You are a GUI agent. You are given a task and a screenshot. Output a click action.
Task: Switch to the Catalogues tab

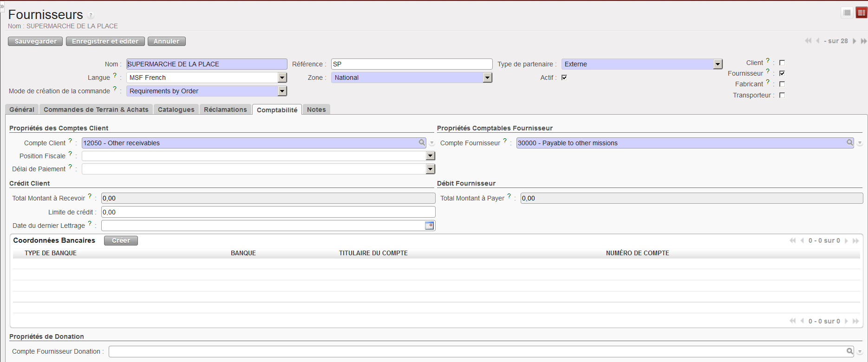click(x=176, y=110)
